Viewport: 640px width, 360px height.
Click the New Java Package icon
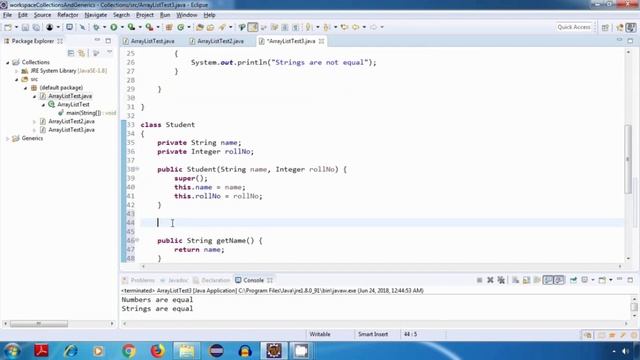point(169,27)
